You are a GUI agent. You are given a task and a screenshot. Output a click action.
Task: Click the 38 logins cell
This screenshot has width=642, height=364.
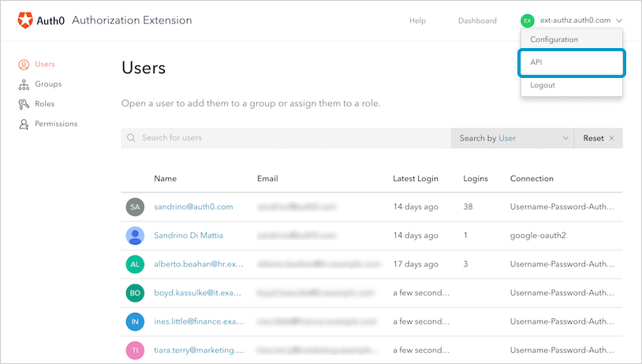tap(468, 207)
